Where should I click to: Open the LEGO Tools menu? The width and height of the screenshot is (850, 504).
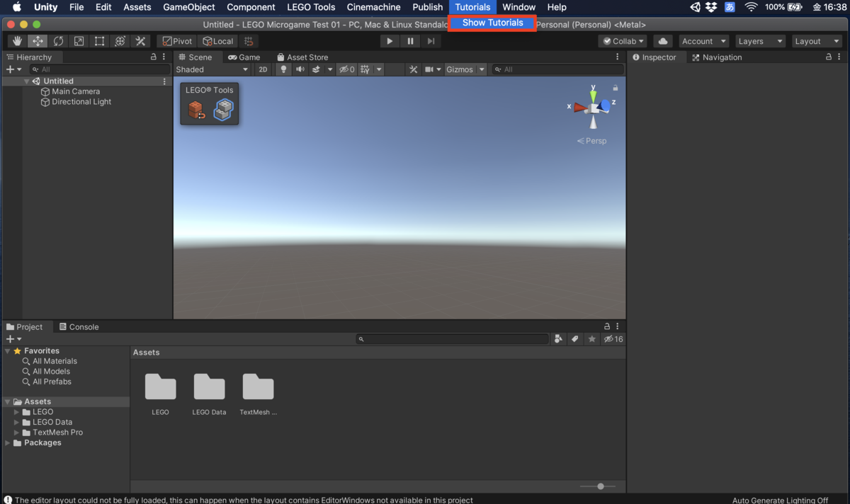(x=311, y=7)
